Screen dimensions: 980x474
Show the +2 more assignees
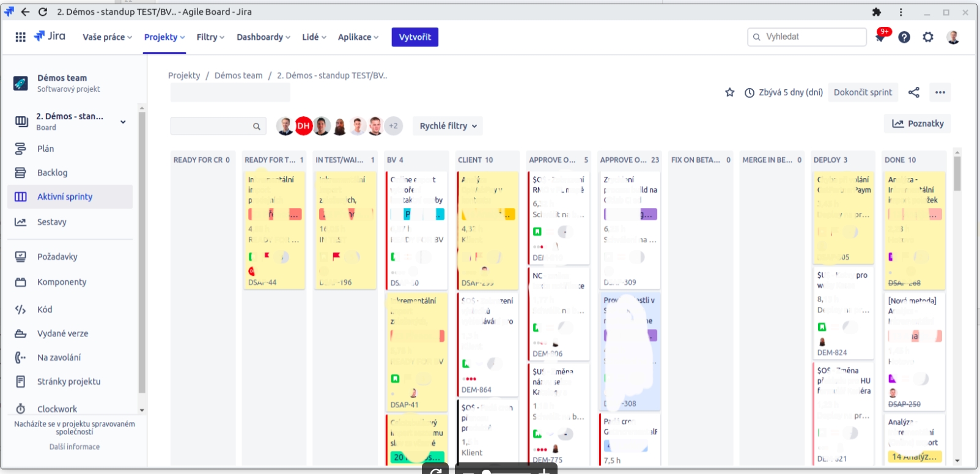[x=393, y=126]
